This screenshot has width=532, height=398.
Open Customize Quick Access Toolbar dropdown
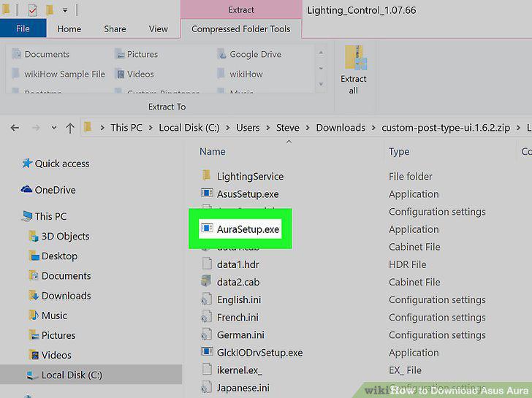[x=65, y=10]
